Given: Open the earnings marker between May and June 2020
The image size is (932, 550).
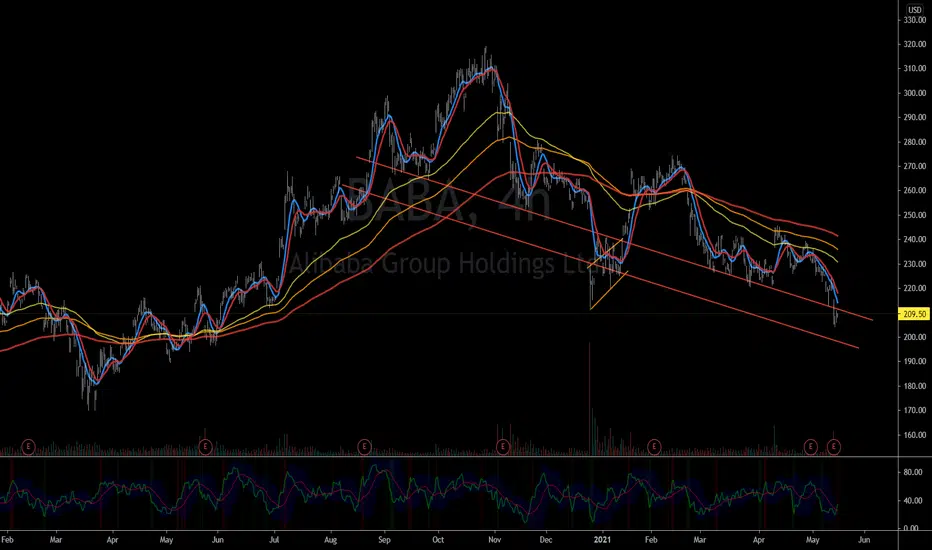Looking at the screenshot, I should tap(205, 447).
